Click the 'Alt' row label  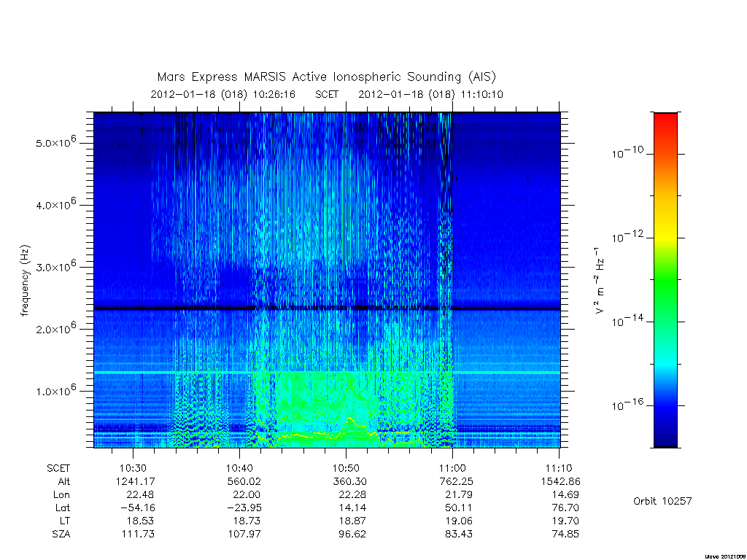[64, 482]
